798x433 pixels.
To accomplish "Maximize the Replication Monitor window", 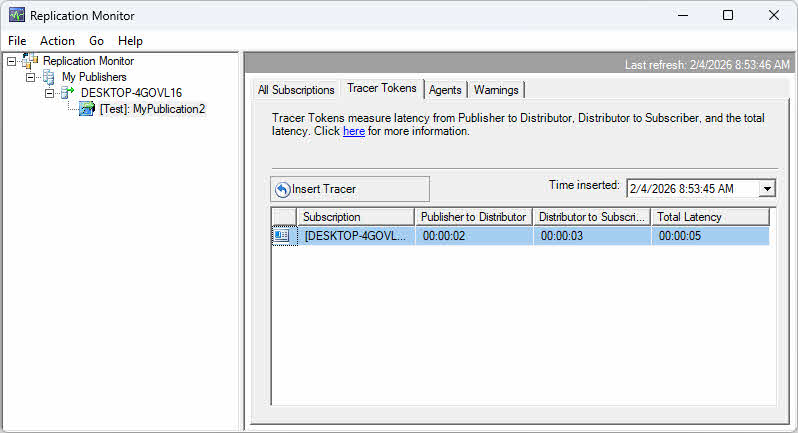I will point(728,15).
